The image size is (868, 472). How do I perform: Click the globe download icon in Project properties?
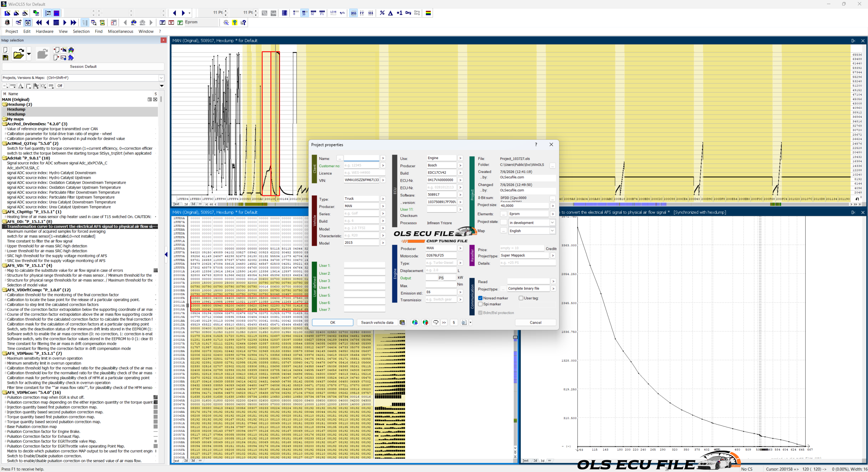pos(415,322)
